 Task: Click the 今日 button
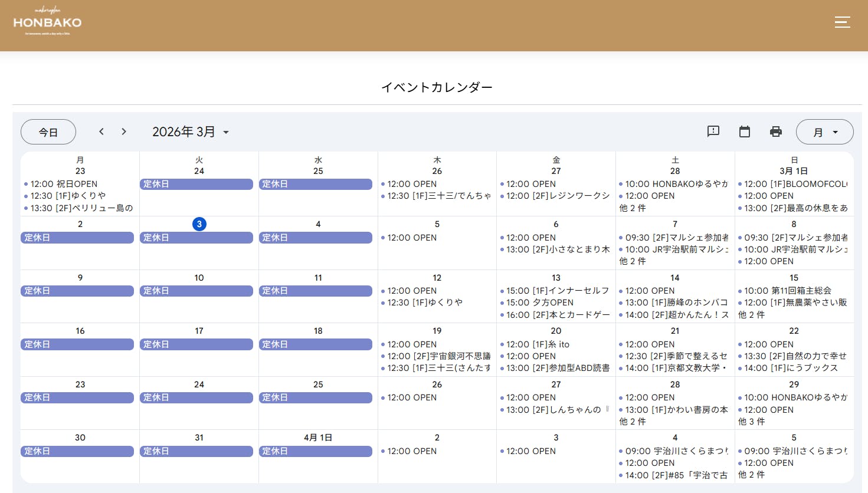48,132
